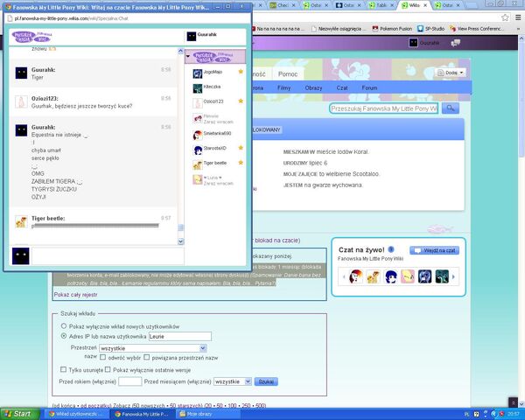Screen dimensions: 525x420
Task: Click the Szukaj button
Action: pos(266,381)
